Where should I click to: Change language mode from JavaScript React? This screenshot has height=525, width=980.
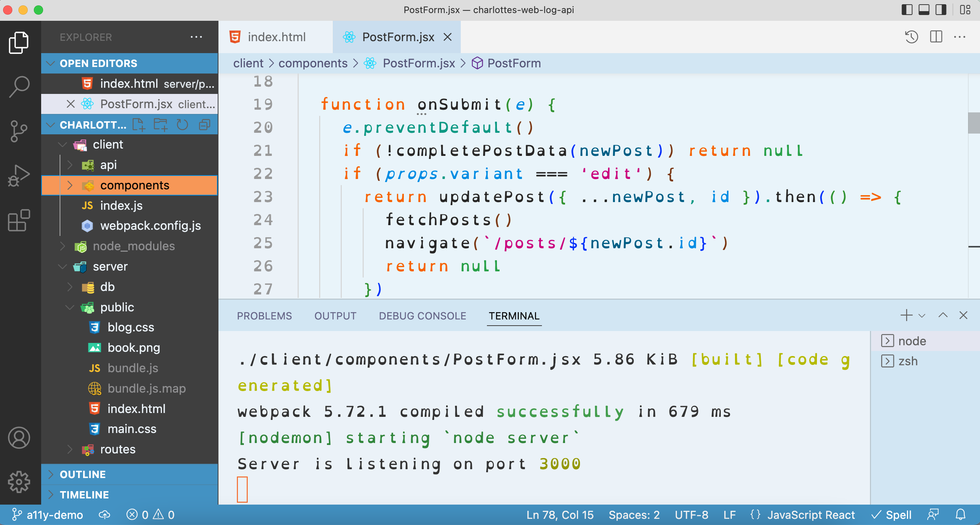click(x=811, y=515)
